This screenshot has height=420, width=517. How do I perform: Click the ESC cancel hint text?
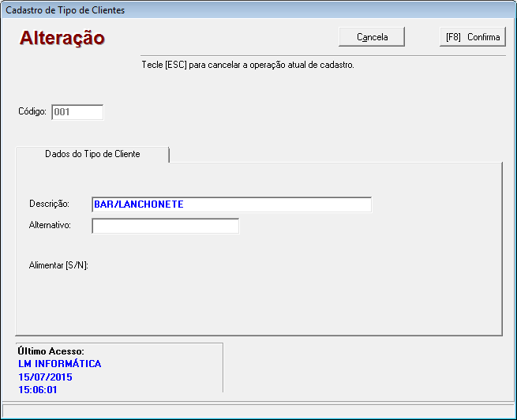coord(247,65)
